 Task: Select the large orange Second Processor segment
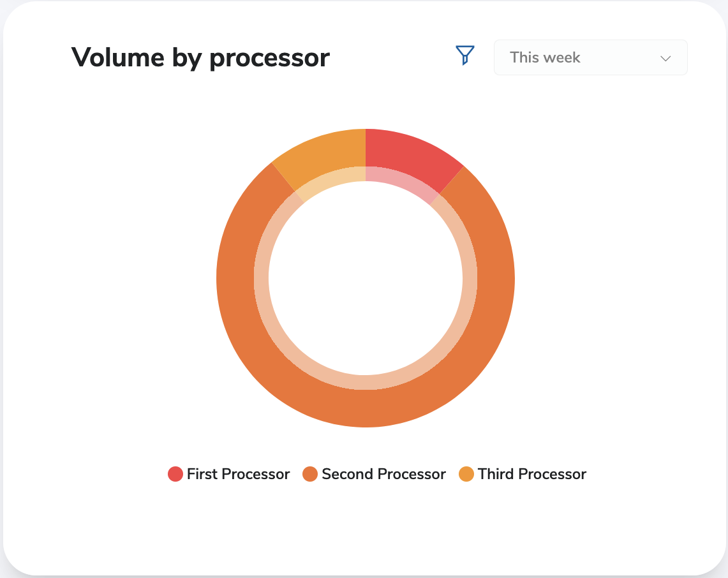(366, 408)
